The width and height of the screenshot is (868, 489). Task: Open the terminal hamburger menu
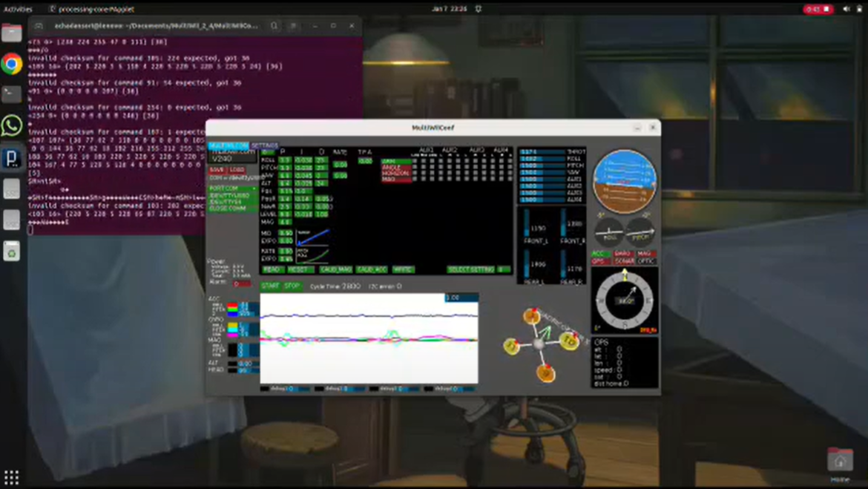tap(294, 25)
